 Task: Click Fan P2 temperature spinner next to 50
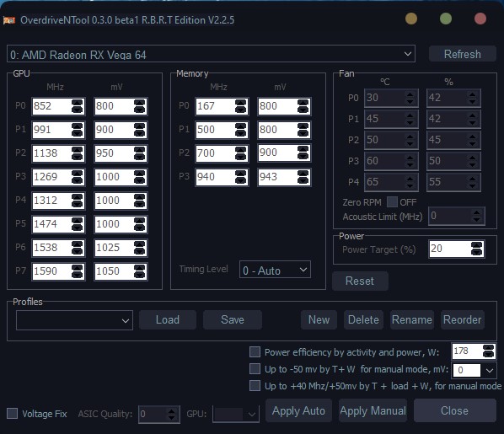coord(410,140)
